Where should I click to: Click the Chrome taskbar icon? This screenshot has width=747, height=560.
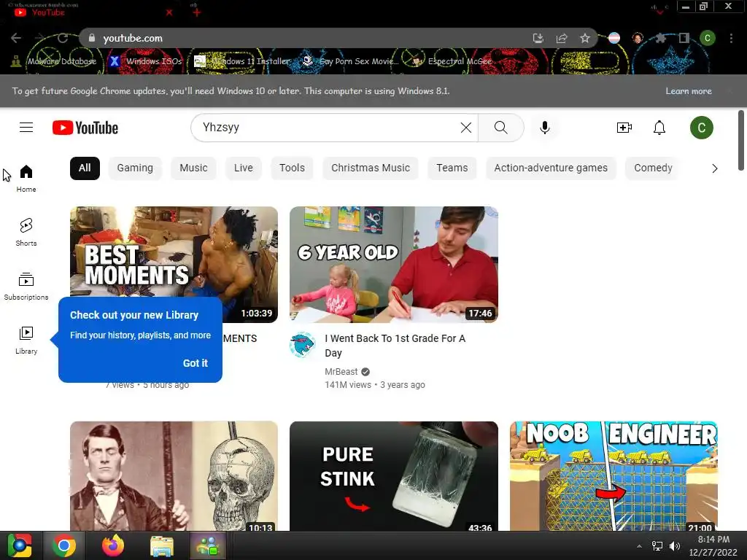pos(64,545)
